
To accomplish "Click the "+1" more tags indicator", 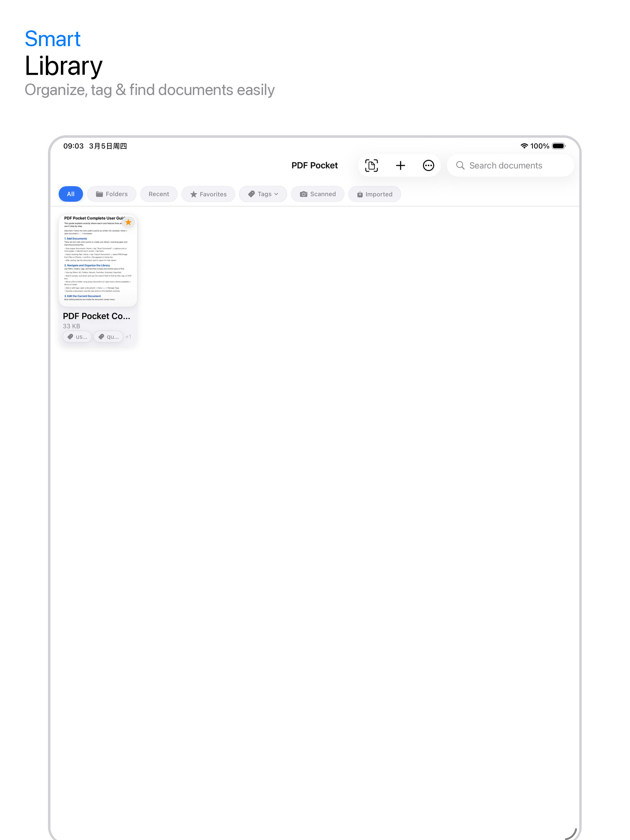I will coord(129,337).
